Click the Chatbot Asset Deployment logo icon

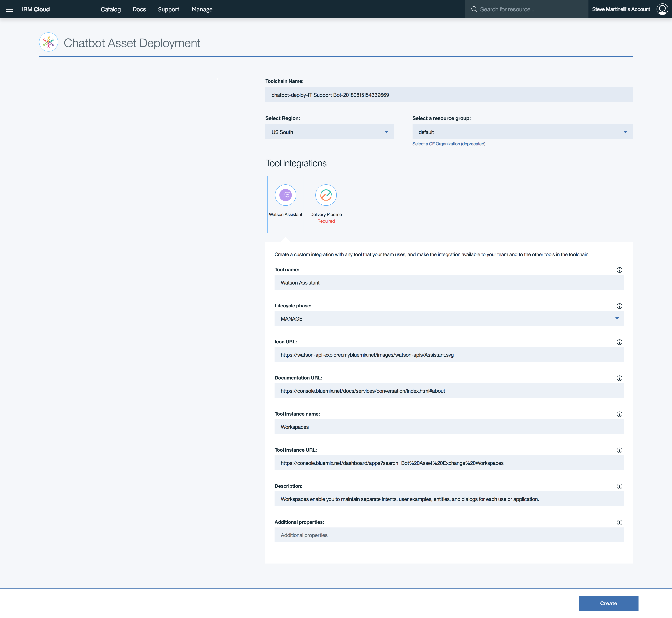click(48, 42)
